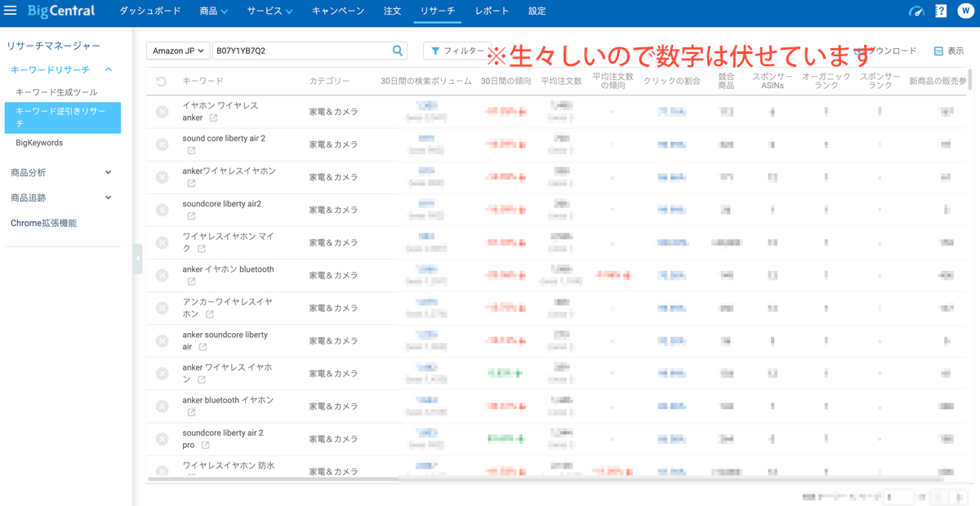Expand the サービス menu in the top bar
The height and width of the screenshot is (506, 980).
point(269,11)
